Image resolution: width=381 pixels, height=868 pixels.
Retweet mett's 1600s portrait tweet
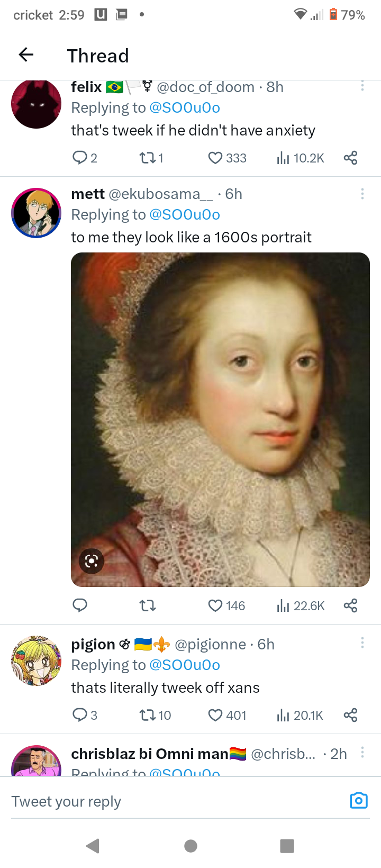(x=148, y=605)
